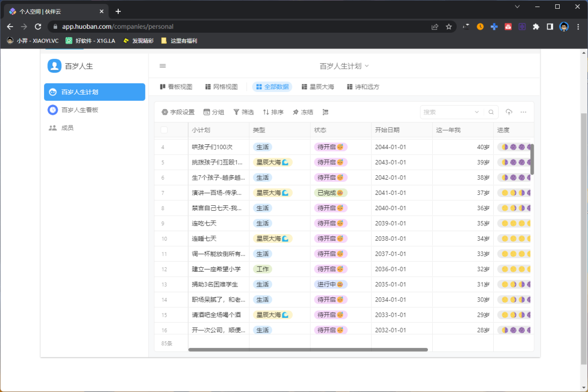Click the row height icon beside 冻结

tap(326, 112)
